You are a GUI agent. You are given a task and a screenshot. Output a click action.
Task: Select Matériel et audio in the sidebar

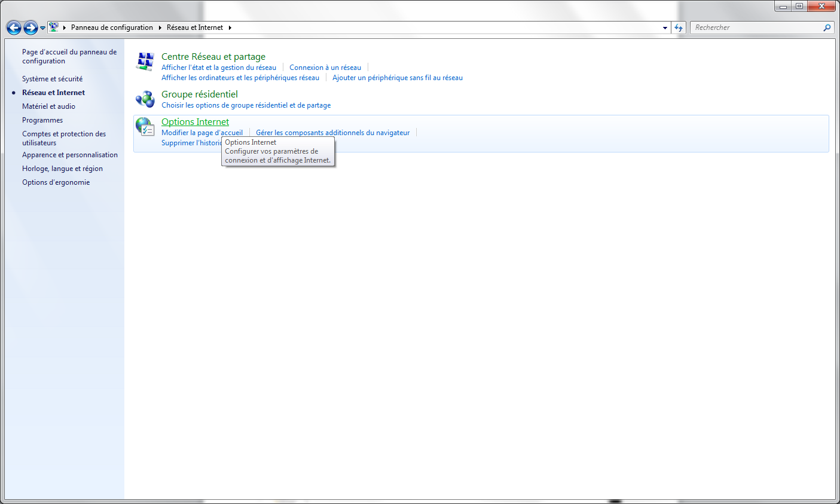click(x=49, y=106)
